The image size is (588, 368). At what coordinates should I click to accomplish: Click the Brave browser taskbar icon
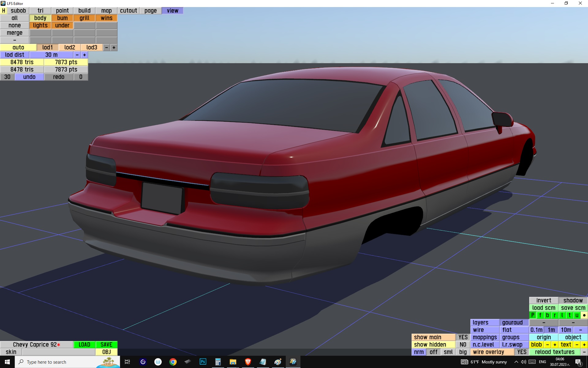tap(248, 362)
